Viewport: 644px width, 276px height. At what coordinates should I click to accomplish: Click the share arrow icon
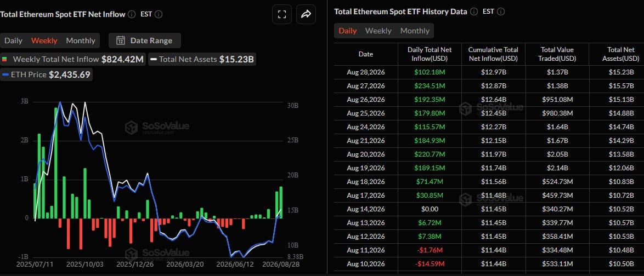[x=306, y=15]
